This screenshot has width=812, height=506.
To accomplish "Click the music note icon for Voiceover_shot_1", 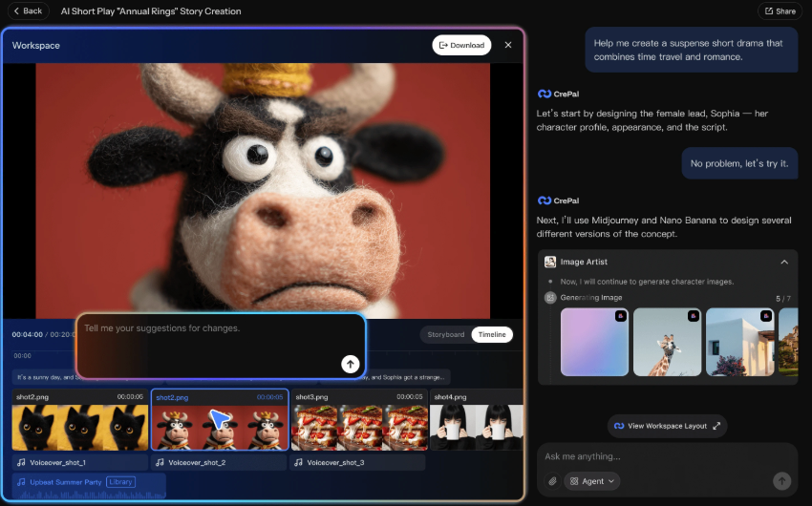I will [x=21, y=462].
